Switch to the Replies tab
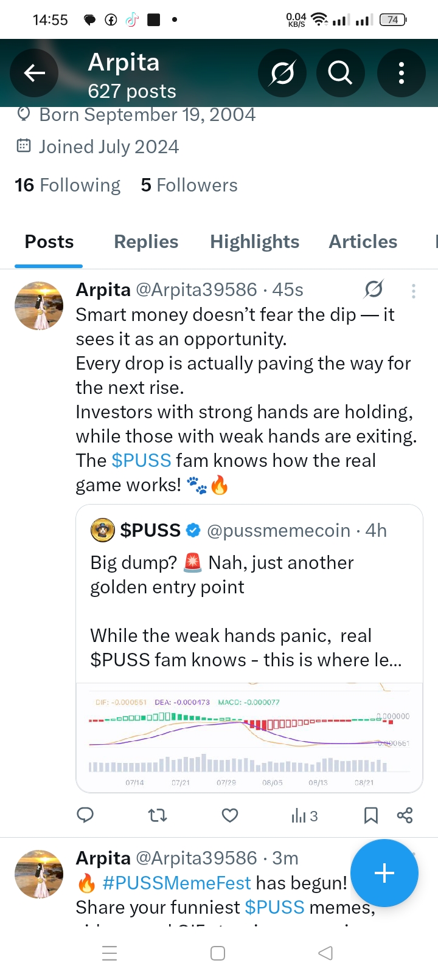This screenshot has width=438, height=980. [146, 241]
